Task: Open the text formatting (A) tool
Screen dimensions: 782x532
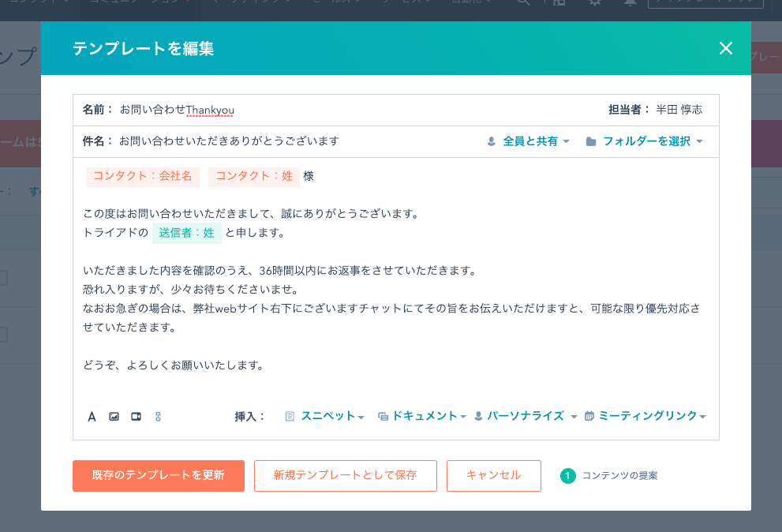Action: pos(92,417)
